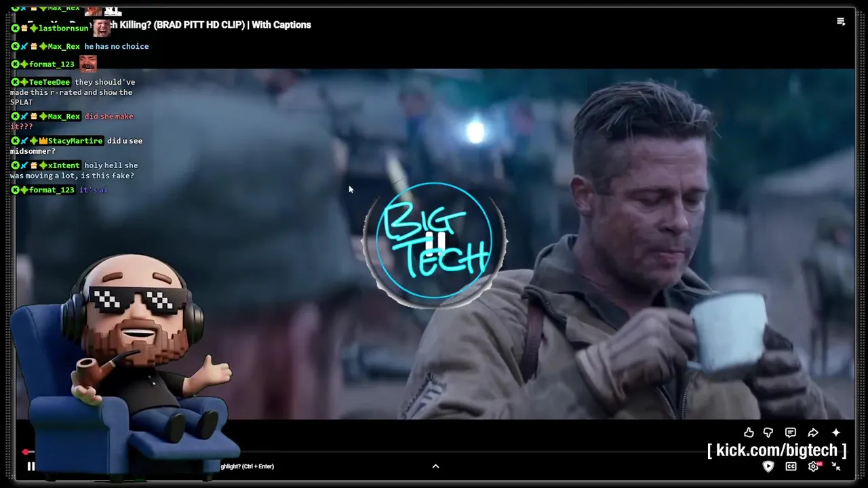The height and width of the screenshot is (488, 868).
Task: Click username xIntent in chat
Action: pos(64,165)
